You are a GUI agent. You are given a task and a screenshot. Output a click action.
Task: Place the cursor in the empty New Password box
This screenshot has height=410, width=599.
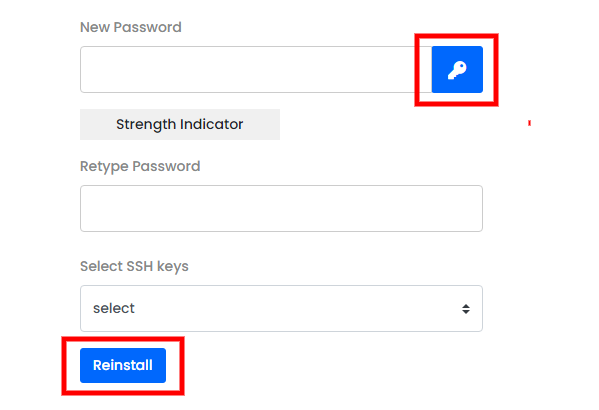pyautogui.click(x=256, y=70)
